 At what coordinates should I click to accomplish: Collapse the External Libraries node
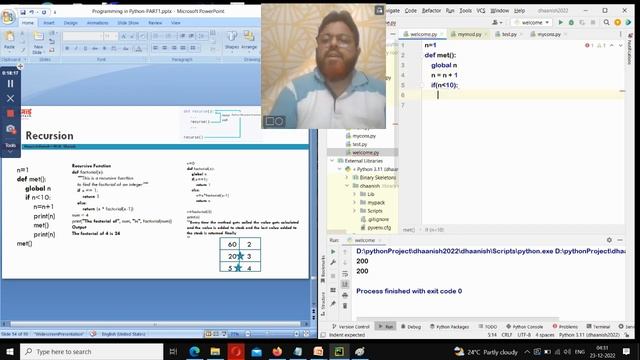pos(332,161)
